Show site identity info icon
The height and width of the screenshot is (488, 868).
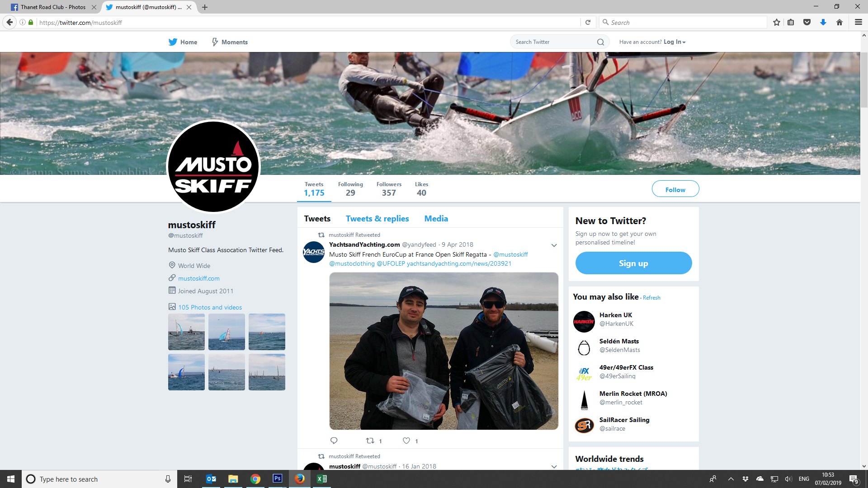22,22
